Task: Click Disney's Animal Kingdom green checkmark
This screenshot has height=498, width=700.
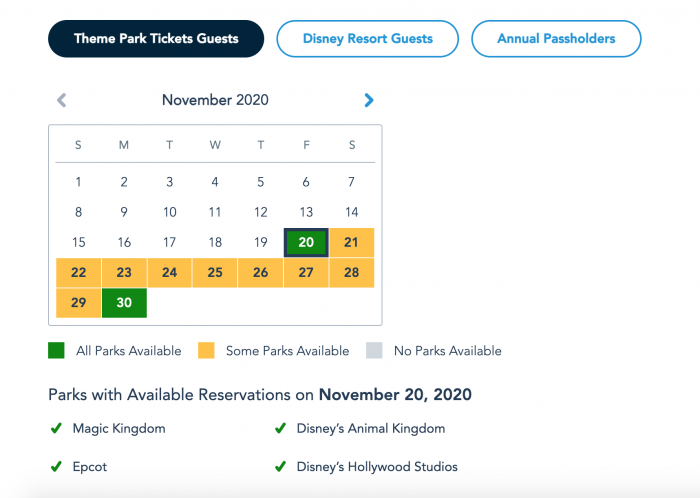Action: [x=280, y=428]
